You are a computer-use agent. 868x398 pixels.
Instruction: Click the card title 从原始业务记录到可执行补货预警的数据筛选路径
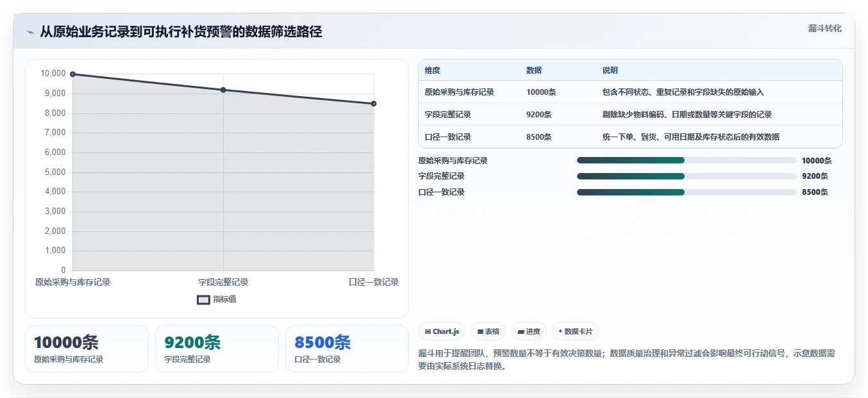click(x=181, y=32)
